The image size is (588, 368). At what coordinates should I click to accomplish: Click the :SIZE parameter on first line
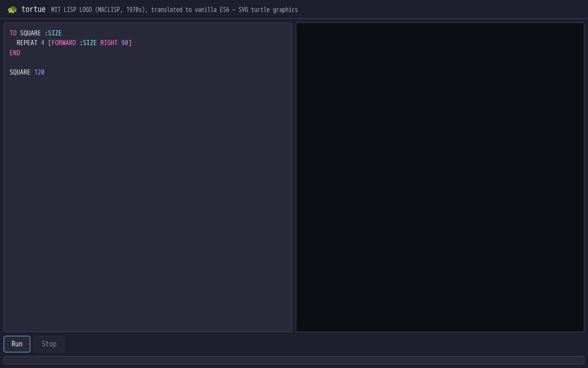pyautogui.click(x=53, y=33)
